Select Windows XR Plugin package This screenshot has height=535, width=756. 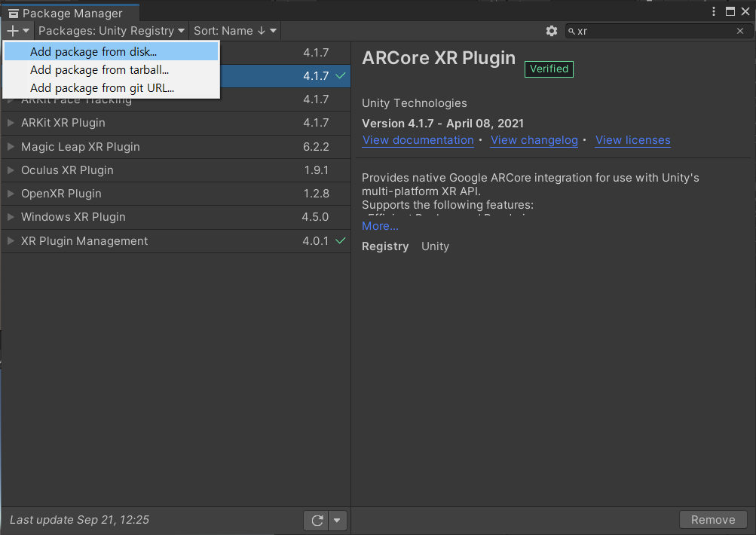[x=176, y=217]
